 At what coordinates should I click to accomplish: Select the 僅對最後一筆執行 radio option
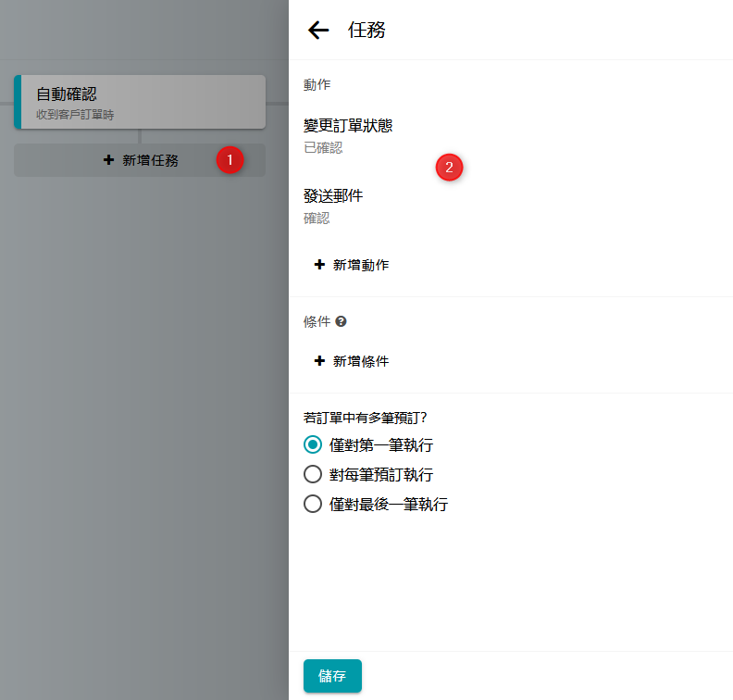coord(313,505)
